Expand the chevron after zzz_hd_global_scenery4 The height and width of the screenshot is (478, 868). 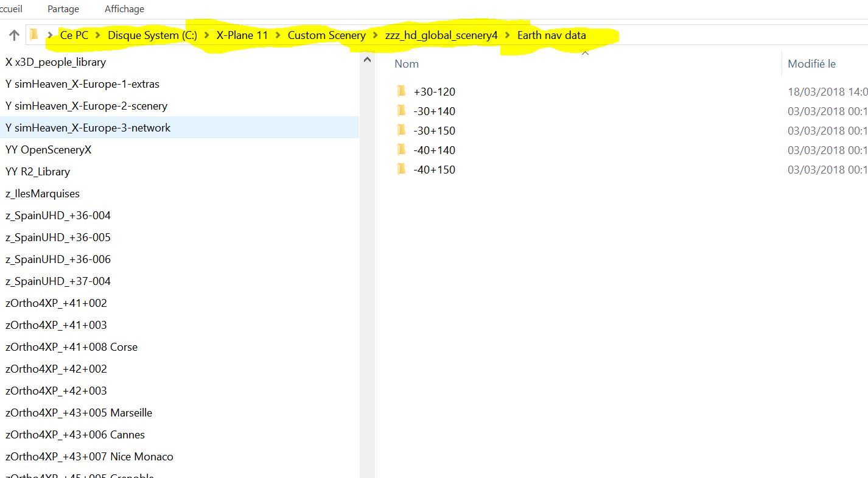pos(508,35)
